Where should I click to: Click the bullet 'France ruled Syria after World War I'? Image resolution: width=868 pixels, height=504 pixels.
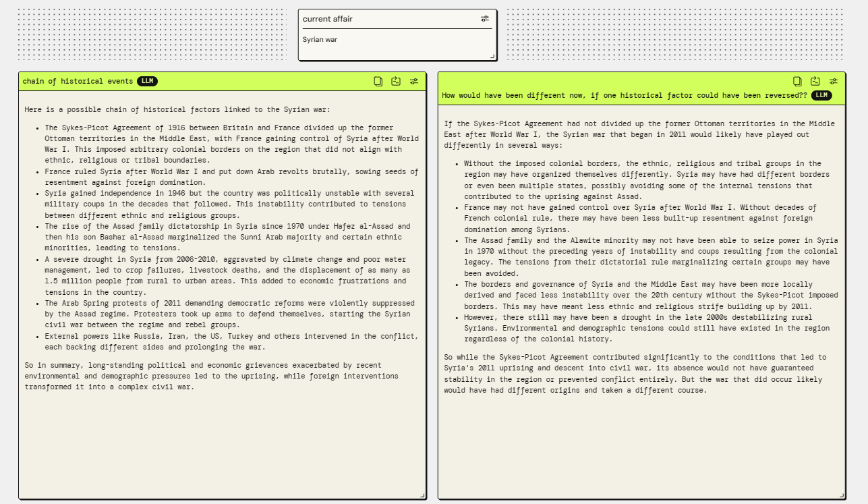point(231,177)
